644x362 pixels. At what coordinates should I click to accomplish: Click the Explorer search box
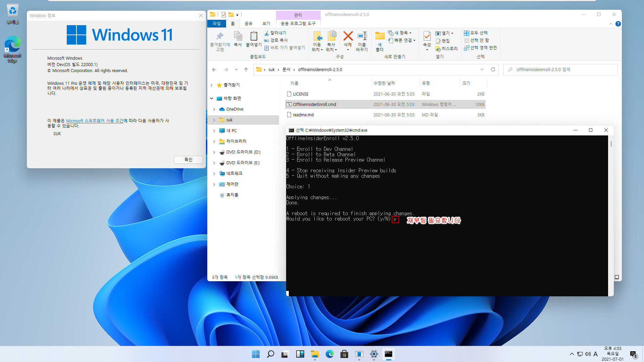tap(560, 69)
